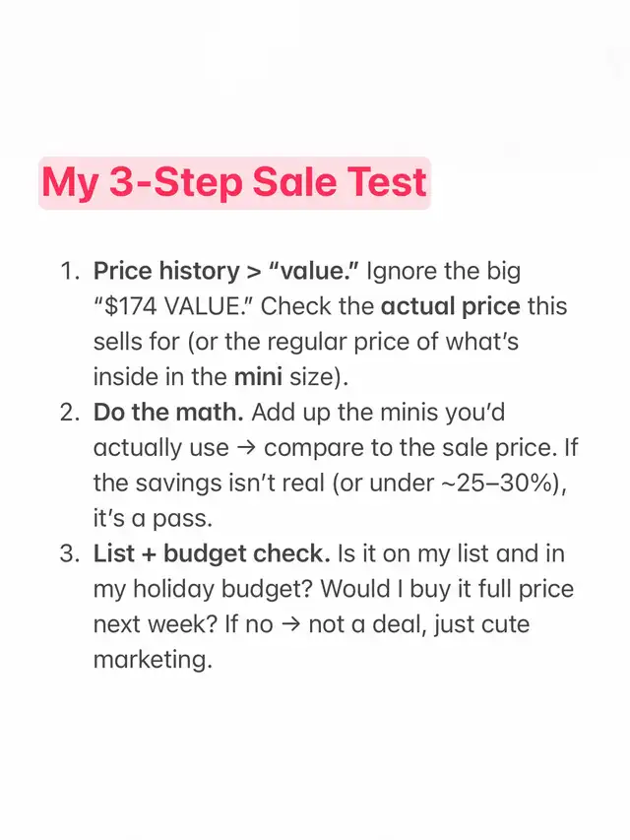Click the list number "2."
The height and width of the screenshot is (840, 630).
click(71, 412)
